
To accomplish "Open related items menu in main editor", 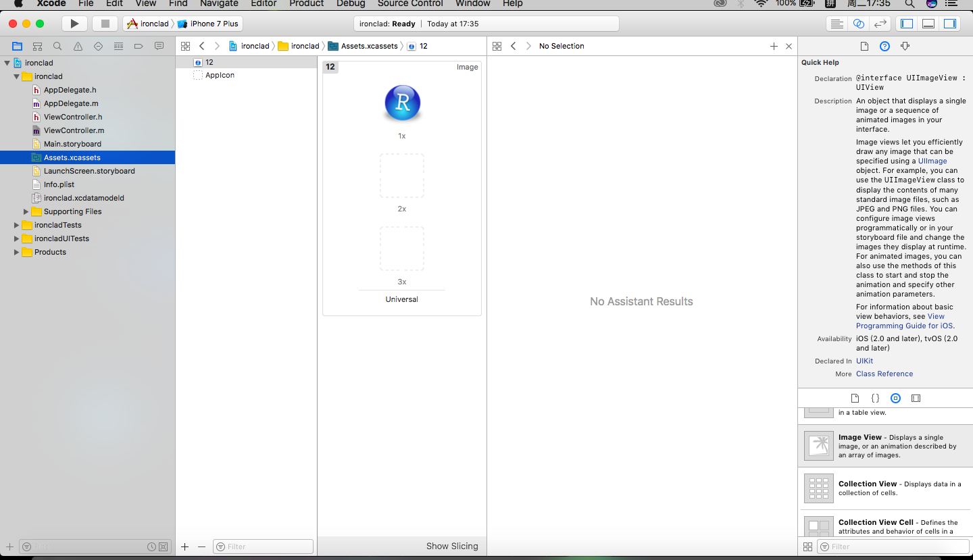I will click(x=185, y=46).
